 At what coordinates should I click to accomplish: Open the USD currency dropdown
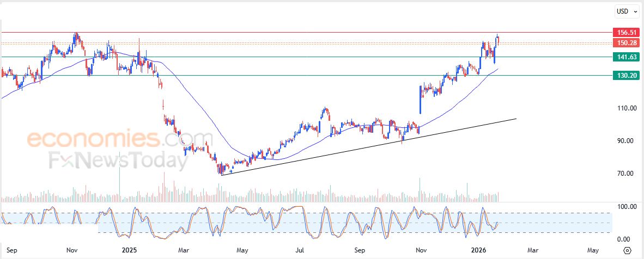626,11
